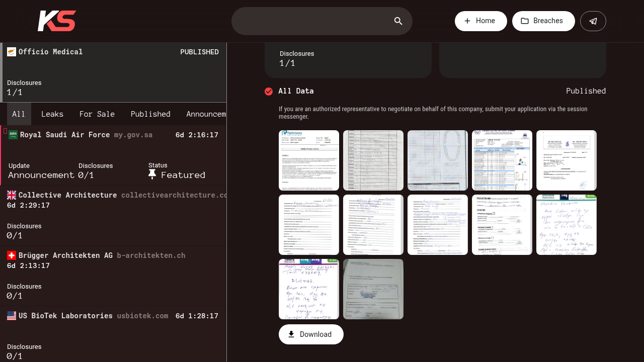Click the search input field
Screen dimensions: 644x362
[x=322, y=21]
